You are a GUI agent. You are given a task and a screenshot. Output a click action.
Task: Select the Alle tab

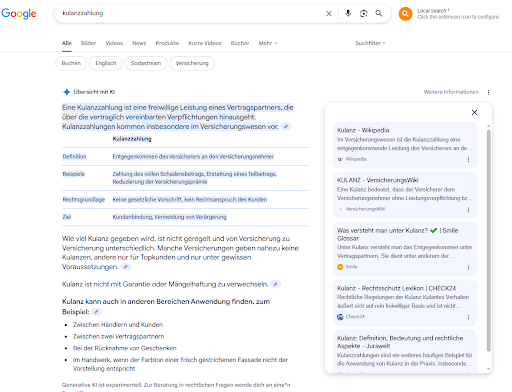coord(67,43)
